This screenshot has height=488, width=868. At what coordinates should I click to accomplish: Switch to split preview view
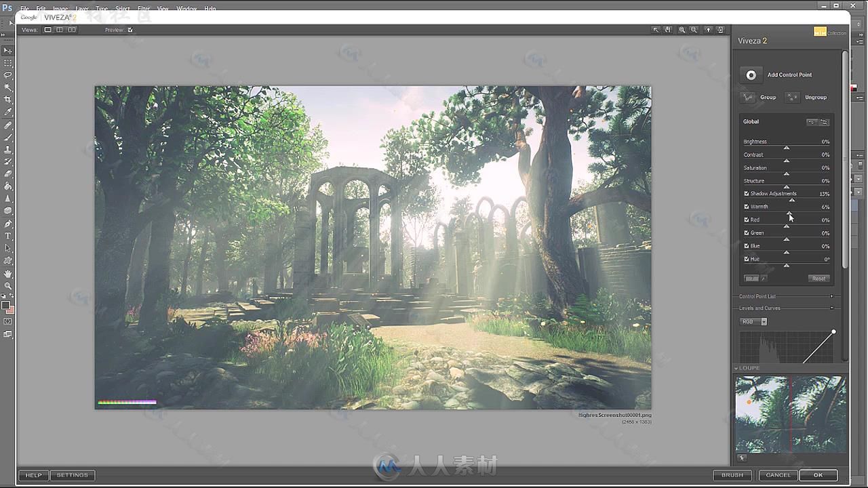tap(60, 30)
